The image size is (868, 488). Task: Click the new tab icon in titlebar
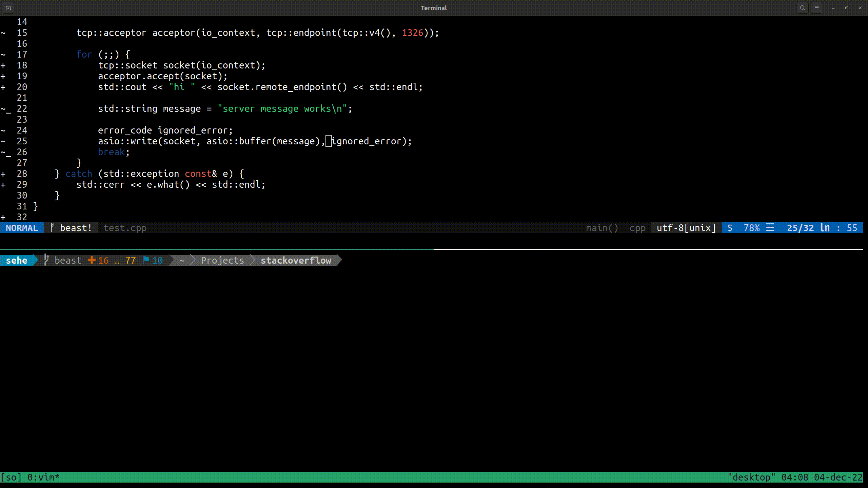tap(7, 8)
